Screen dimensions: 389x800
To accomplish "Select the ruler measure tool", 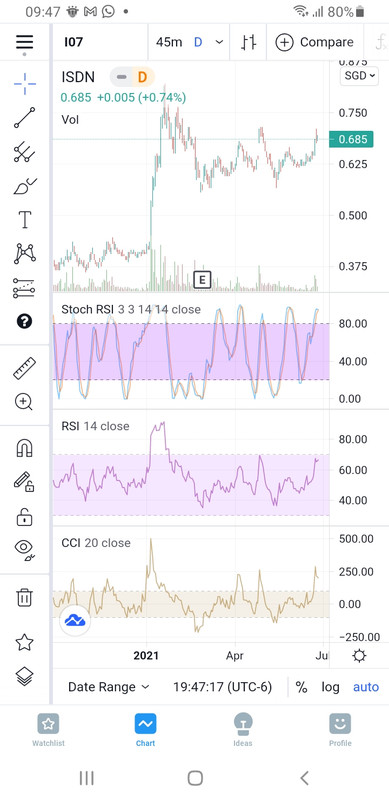I will tap(25, 368).
